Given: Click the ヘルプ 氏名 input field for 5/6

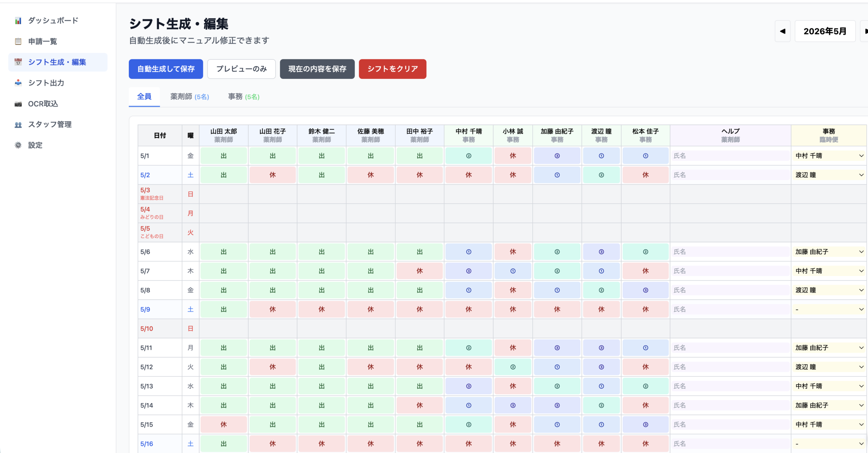Looking at the screenshot, I should (x=730, y=252).
